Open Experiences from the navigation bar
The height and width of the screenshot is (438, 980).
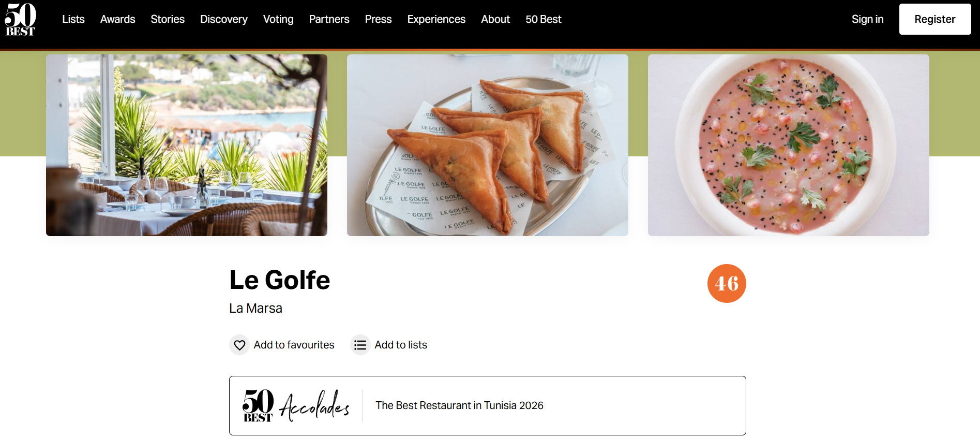(x=436, y=19)
